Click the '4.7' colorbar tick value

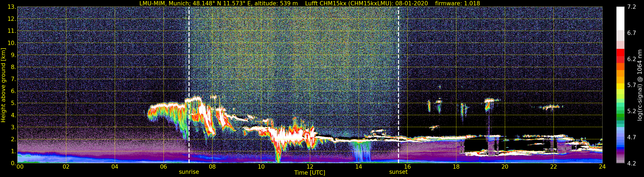632,137
